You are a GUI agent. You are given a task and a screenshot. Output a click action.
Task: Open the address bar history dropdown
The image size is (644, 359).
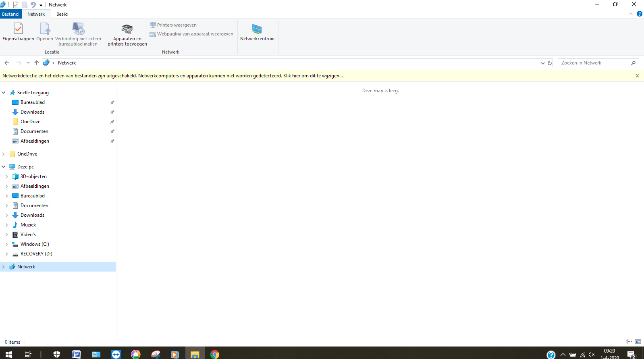coord(542,63)
